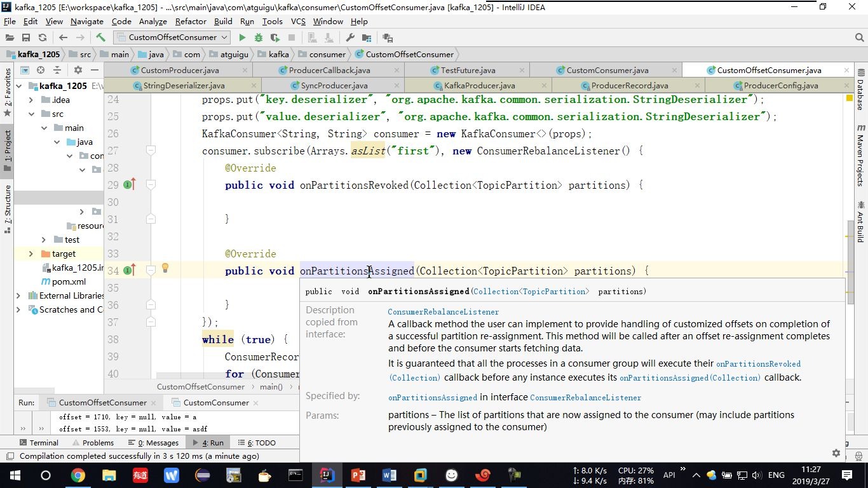Viewport: 868px width, 488px height.
Task: Open the Navigate menu
Action: tap(87, 21)
